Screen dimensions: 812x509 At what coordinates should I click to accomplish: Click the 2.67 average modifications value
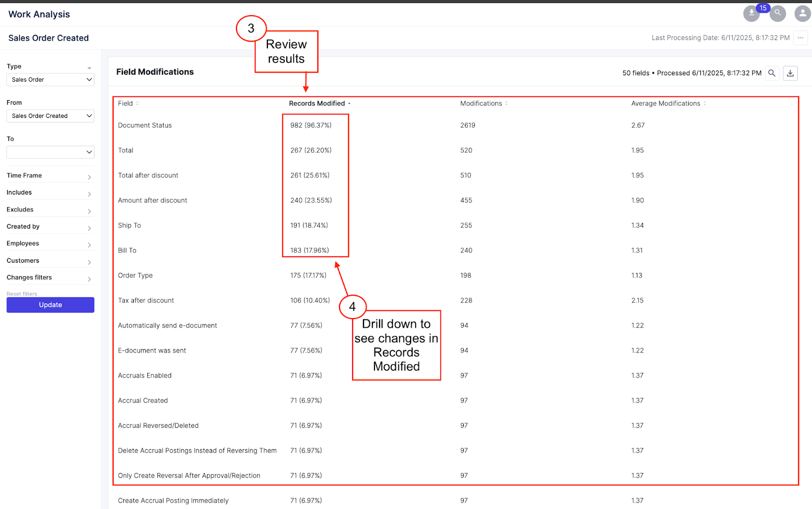(x=638, y=125)
